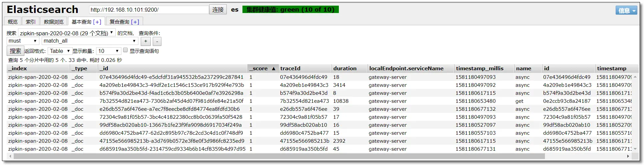Sort by the _index column header
The image size is (644, 165).
tap(38, 68)
